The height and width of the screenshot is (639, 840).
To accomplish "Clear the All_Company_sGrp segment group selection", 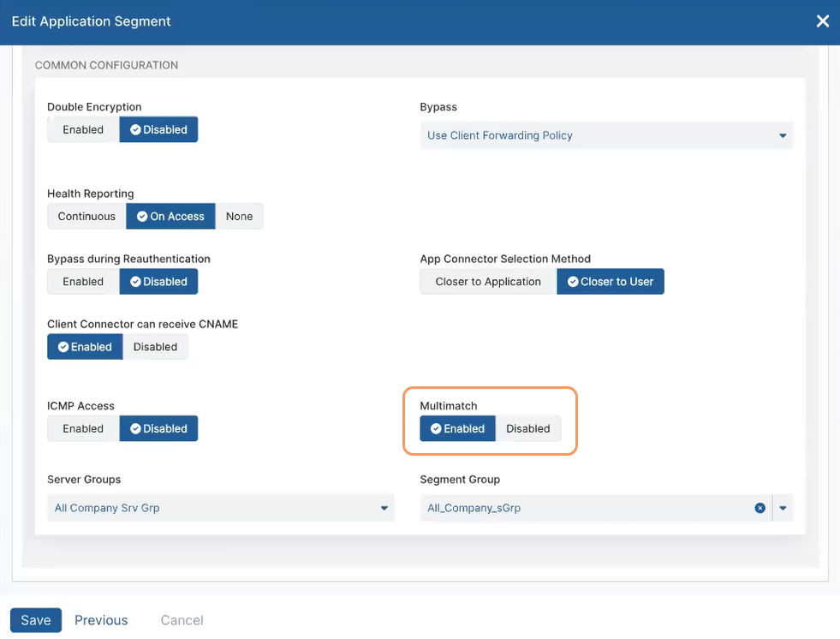I will 760,508.
